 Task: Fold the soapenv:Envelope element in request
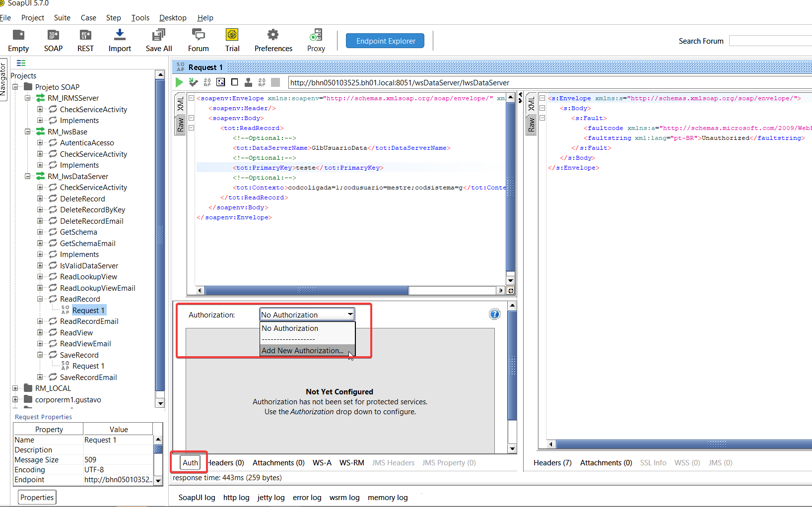191,98
